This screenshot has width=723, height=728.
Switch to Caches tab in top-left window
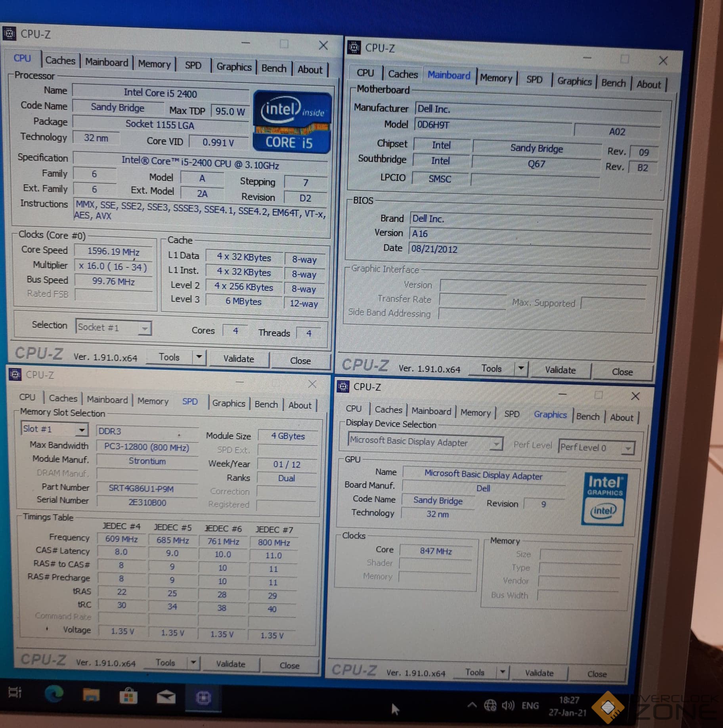(x=60, y=61)
